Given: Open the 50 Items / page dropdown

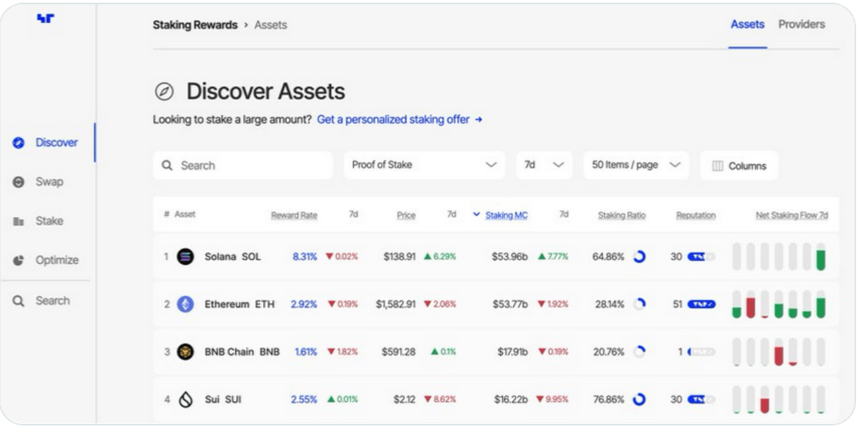Looking at the screenshot, I should tap(635, 166).
